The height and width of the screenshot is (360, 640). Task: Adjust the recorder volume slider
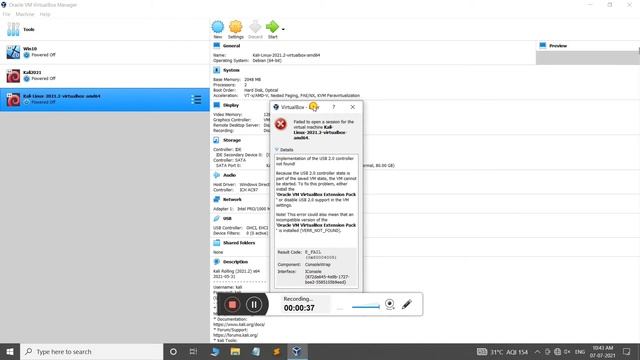pos(366,307)
